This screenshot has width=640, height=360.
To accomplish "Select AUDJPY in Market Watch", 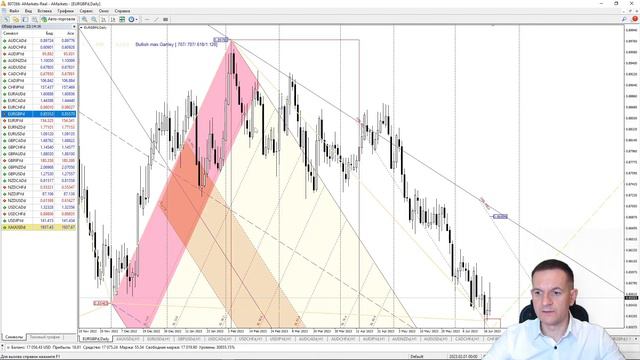I will pos(39,54).
